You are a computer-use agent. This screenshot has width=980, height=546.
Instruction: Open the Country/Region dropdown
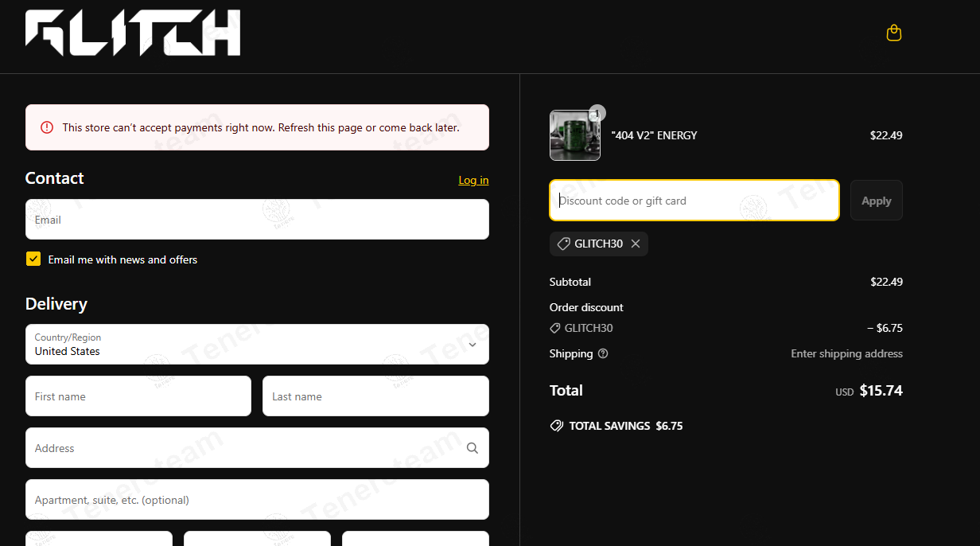pyautogui.click(x=257, y=344)
